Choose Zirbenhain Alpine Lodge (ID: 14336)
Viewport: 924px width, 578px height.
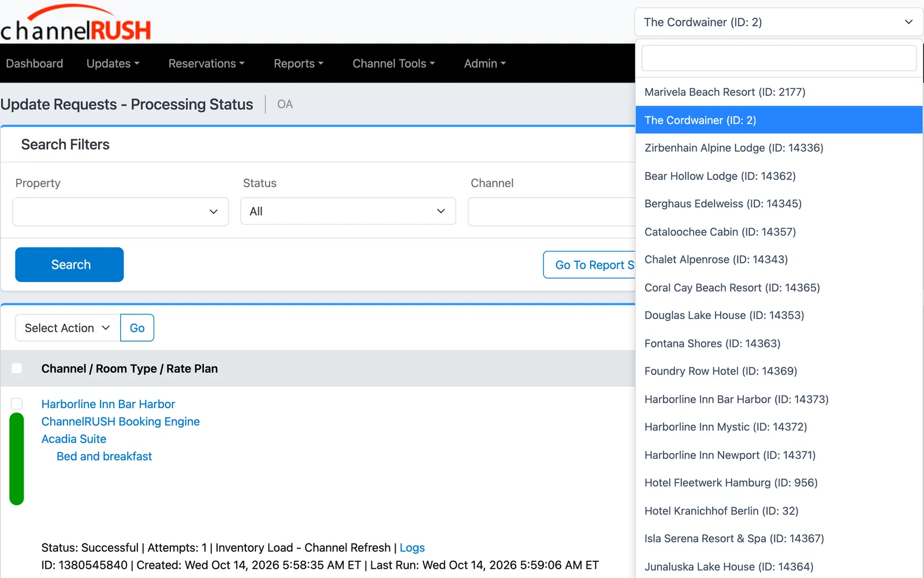(778, 148)
